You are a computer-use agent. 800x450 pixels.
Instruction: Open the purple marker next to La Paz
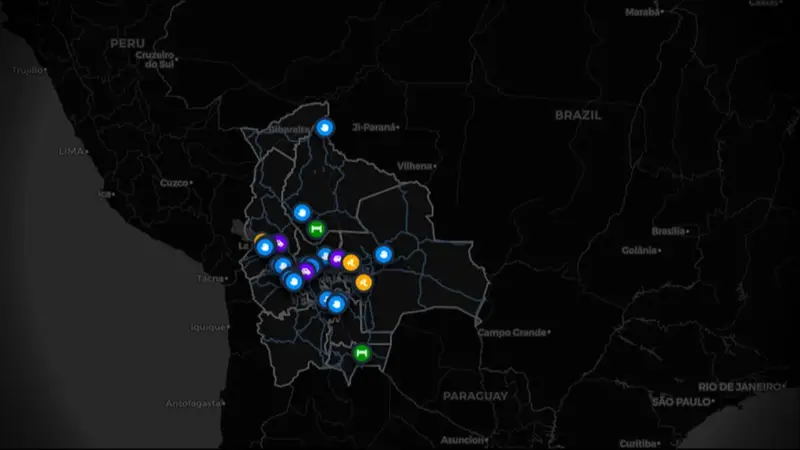click(280, 243)
